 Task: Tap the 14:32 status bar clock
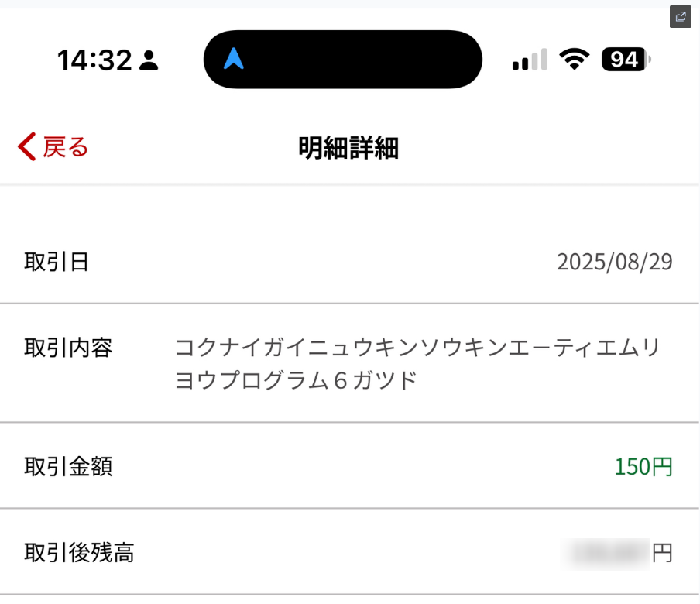pos(94,60)
